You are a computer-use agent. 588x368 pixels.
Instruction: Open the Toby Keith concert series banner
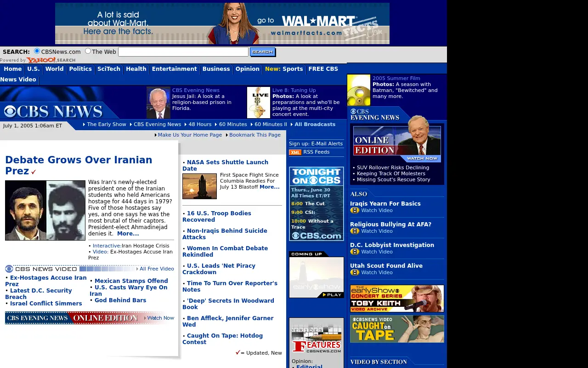click(x=397, y=299)
